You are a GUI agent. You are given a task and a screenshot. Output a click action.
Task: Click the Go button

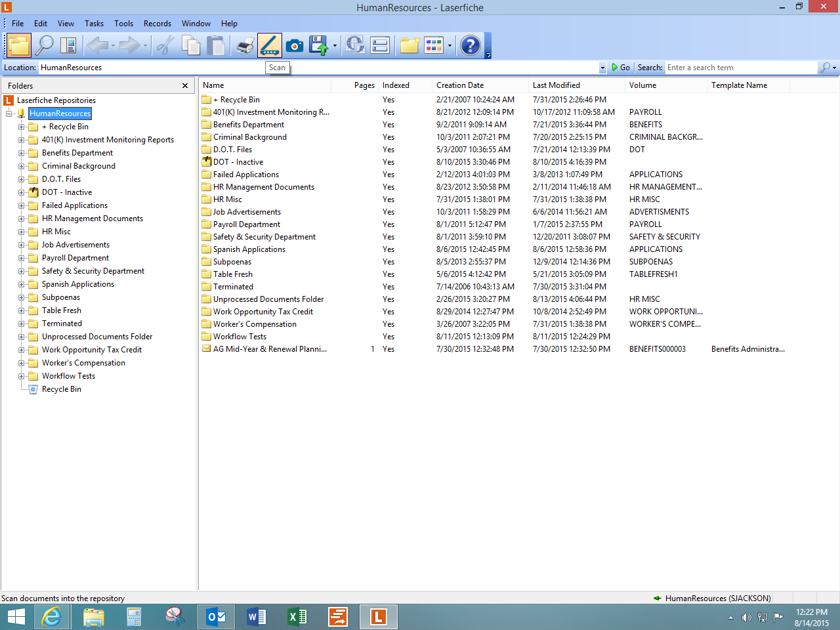click(621, 68)
